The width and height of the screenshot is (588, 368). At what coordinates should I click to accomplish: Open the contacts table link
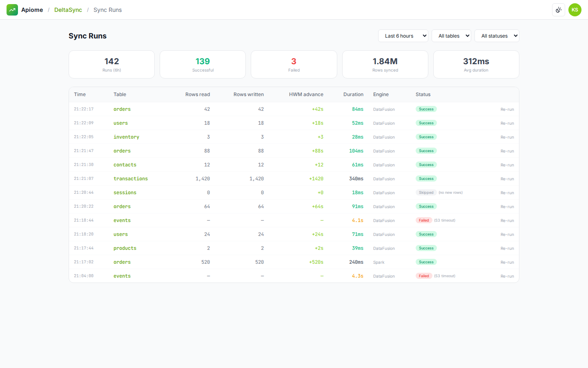click(x=125, y=165)
